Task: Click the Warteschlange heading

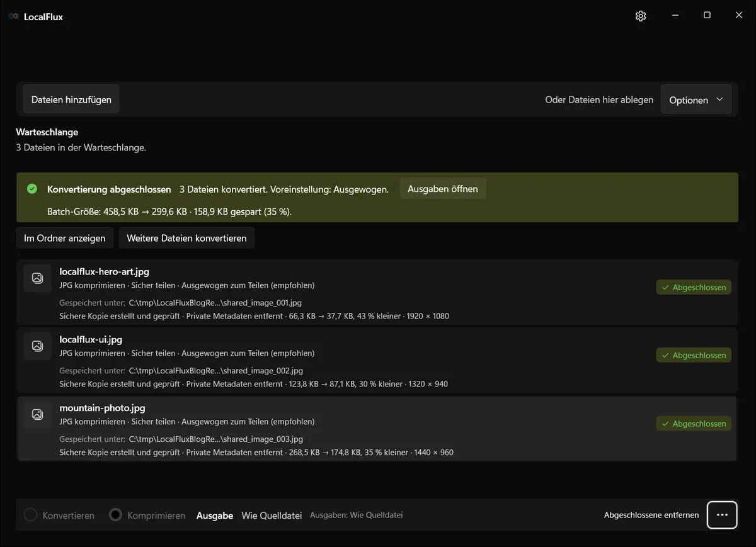Action: tap(47, 132)
